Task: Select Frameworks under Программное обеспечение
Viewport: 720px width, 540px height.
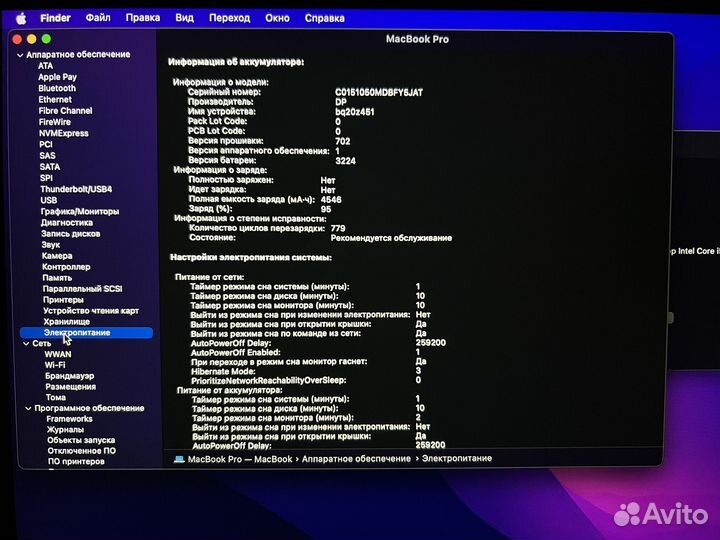Action: 69,419
